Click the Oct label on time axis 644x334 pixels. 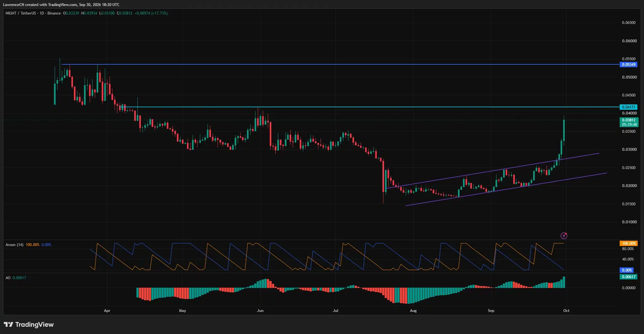(566, 311)
